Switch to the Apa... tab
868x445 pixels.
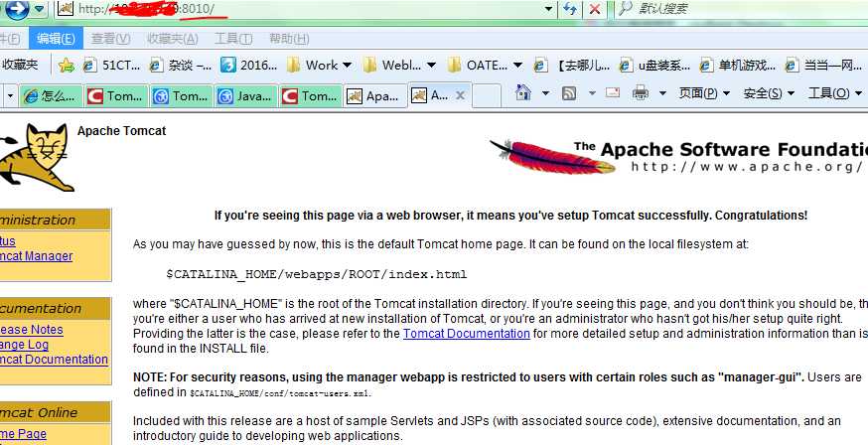(x=374, y=95)
